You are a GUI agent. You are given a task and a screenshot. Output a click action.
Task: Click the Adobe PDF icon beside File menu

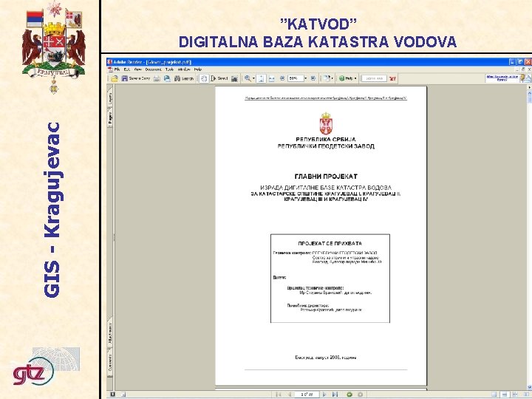click(110, 69)
